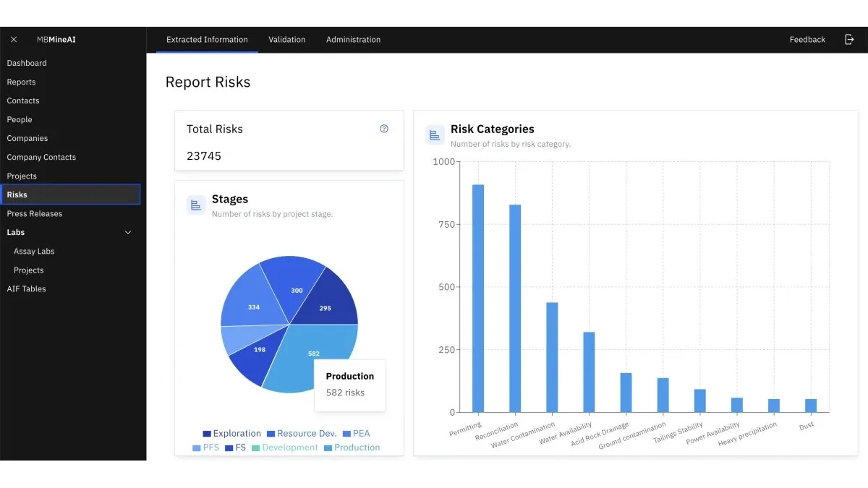Open Reports in the sidebar

coord(21,82)
